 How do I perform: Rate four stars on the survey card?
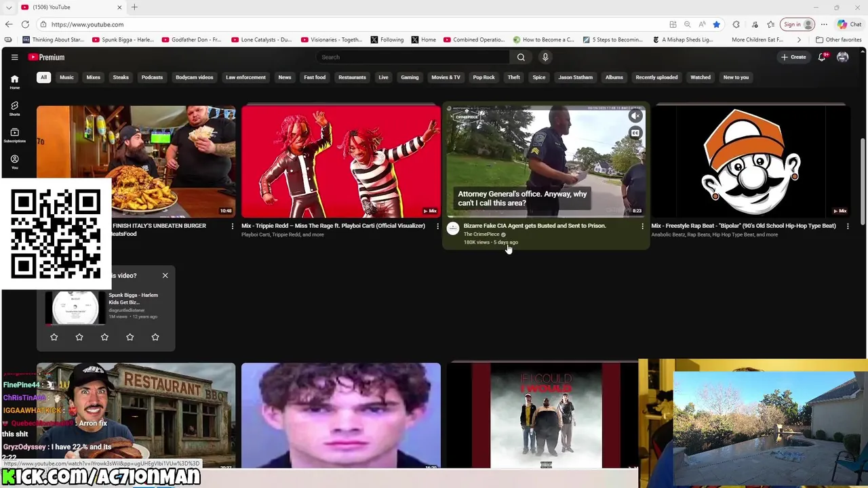click(130, 337)
